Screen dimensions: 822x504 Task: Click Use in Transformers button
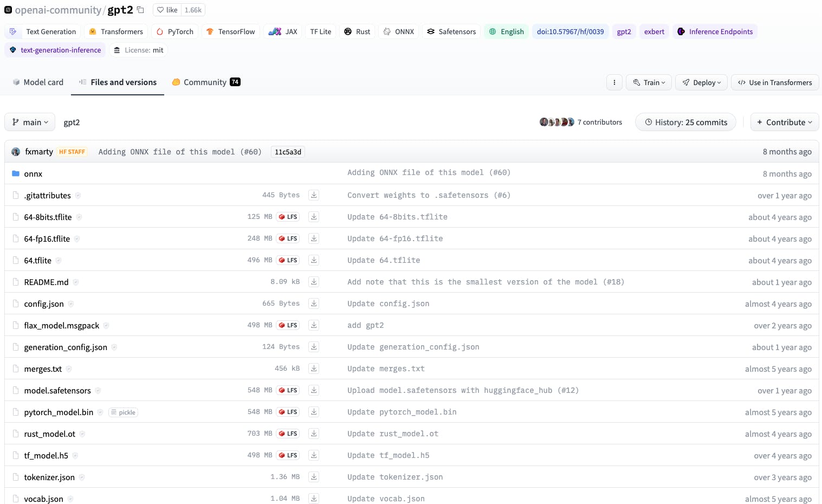[x=775, y=82]
